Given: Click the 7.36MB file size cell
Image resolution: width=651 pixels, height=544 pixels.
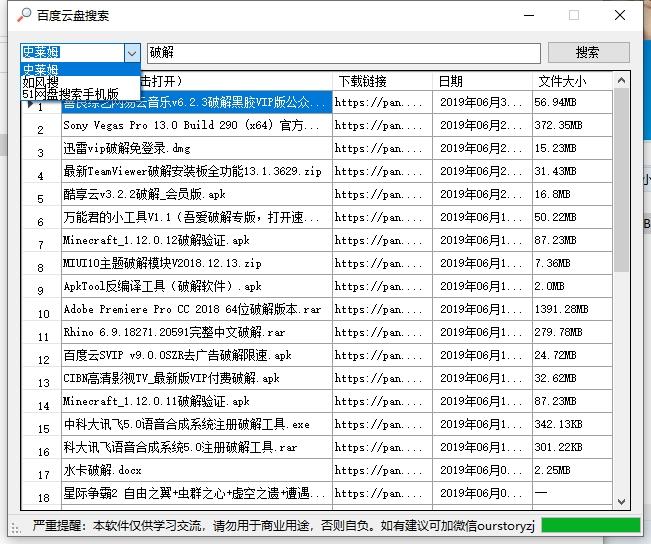Looking at the screenshot, I should tap(573, 263).
